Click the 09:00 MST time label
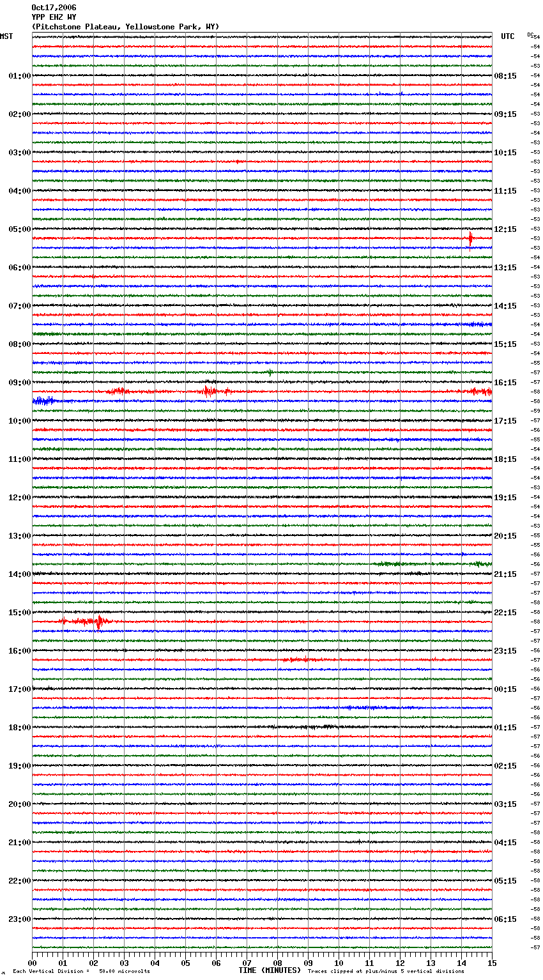Image resolution: width=543 pixels, height=980 pixels. (x=20, y=383)
